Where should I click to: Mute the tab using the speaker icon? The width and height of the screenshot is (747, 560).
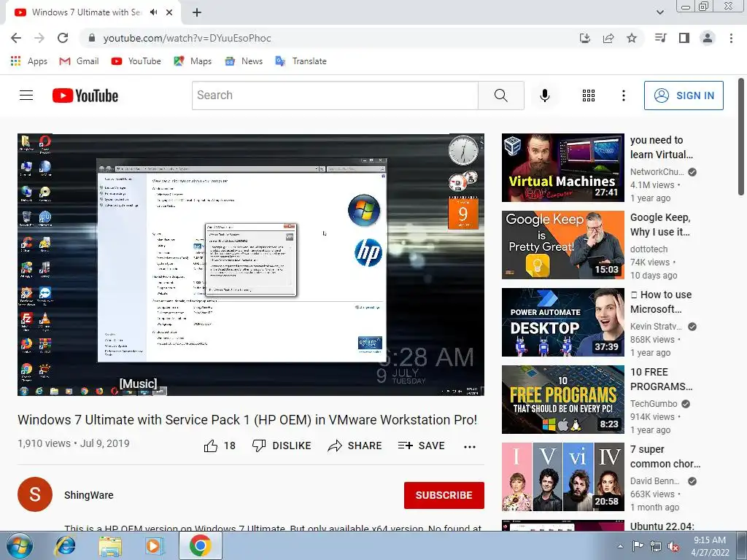(x=153, y=12)
